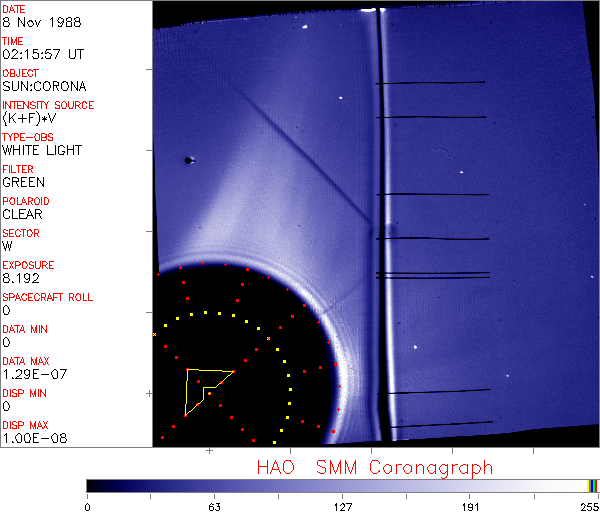Click the red TIME label
600x512 pixels.
pos(13,41)
